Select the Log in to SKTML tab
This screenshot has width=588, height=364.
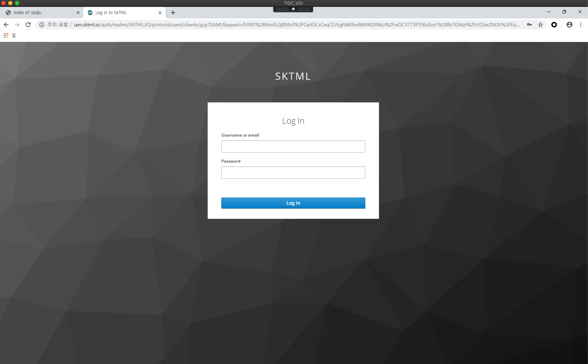pyautogui.click(x=120, y=13)
